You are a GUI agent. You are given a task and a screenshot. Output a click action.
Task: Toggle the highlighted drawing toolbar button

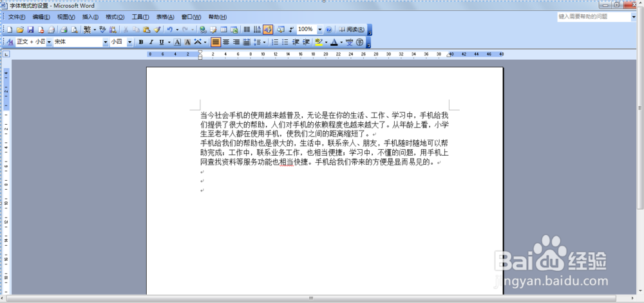tap(268, 30)
